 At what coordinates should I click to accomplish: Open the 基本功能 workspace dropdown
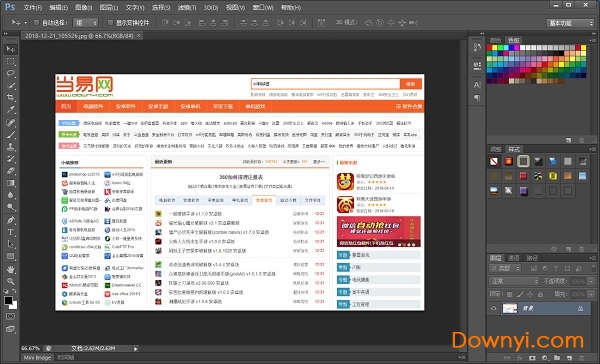[x=570, y=23]
